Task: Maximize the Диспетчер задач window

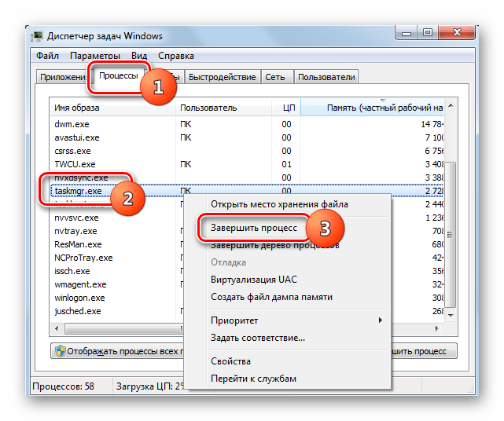Action: pos(428,33)
